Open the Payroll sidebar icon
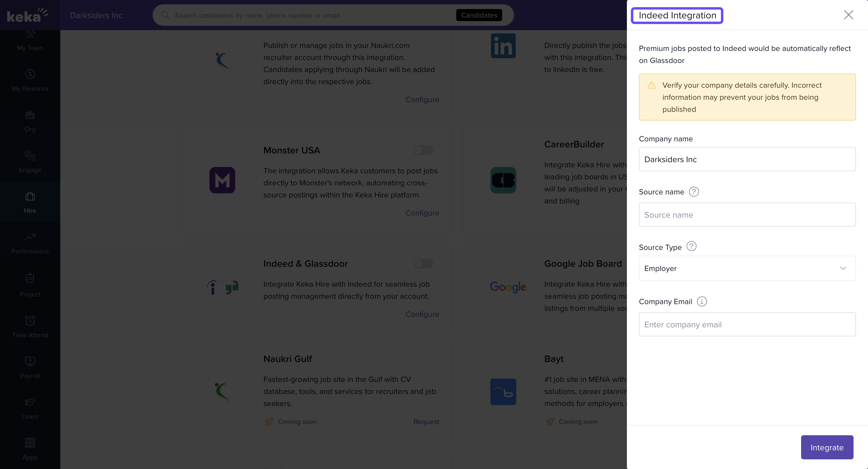Screen dimensions: 868x469 pos(30,361)
